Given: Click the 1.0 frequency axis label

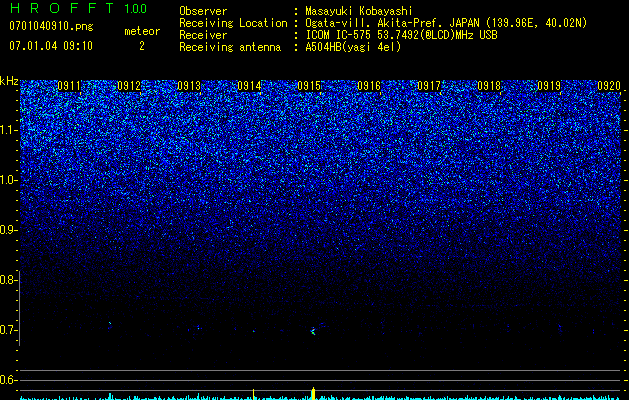Looking at the screenshot, I should pyautogui.click(x=8, y=180).
